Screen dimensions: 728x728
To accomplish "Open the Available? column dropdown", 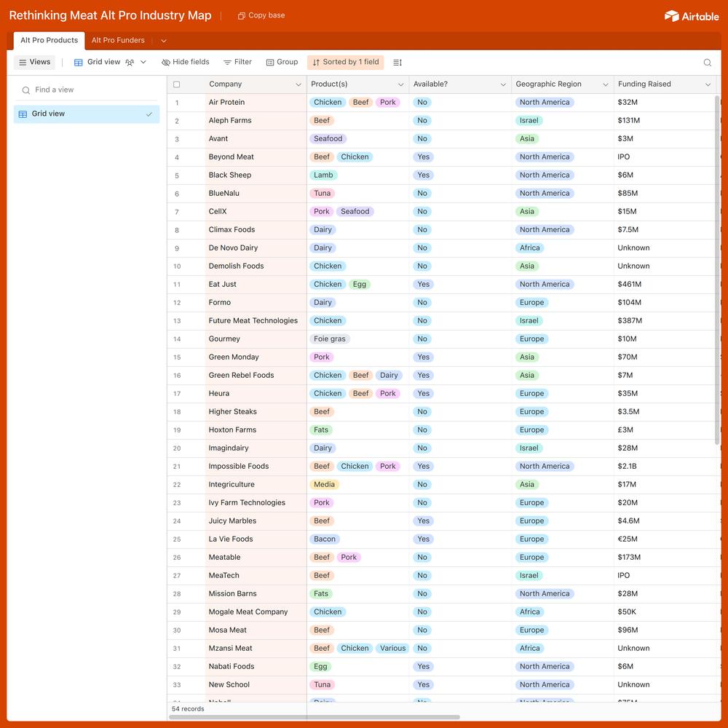I will [x=503, y=84].
